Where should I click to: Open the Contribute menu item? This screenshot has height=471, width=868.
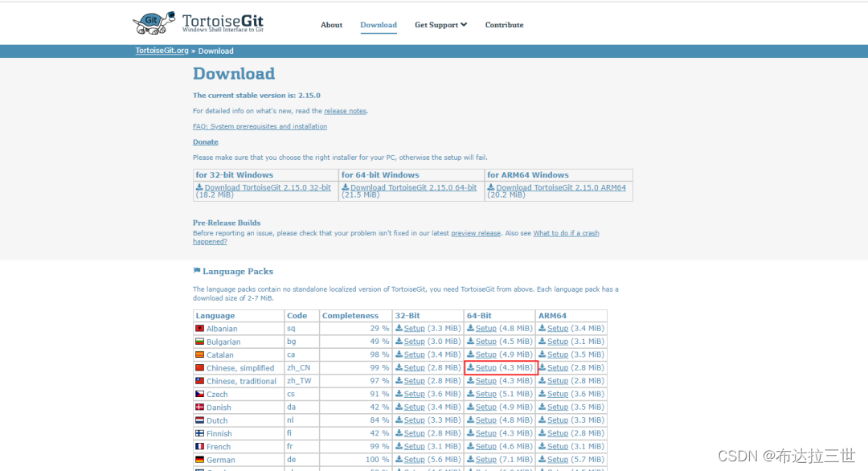pyautogui.click(x=504, y=25)
